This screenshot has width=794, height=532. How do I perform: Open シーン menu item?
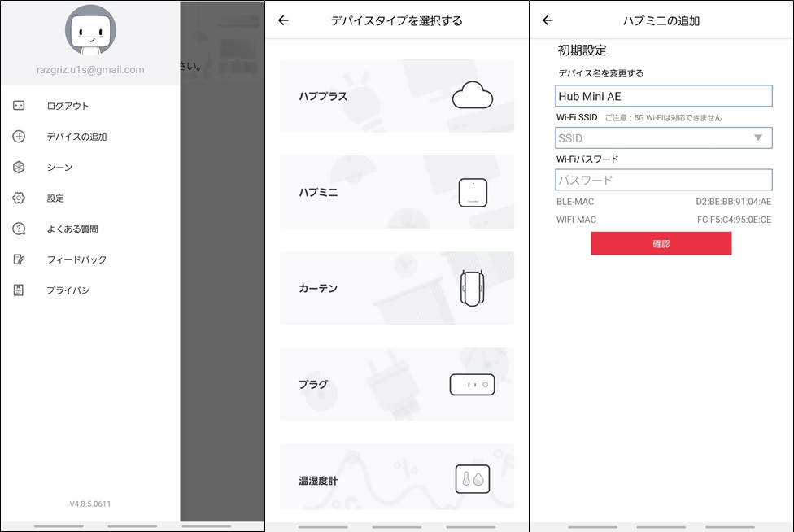point(59,168)
